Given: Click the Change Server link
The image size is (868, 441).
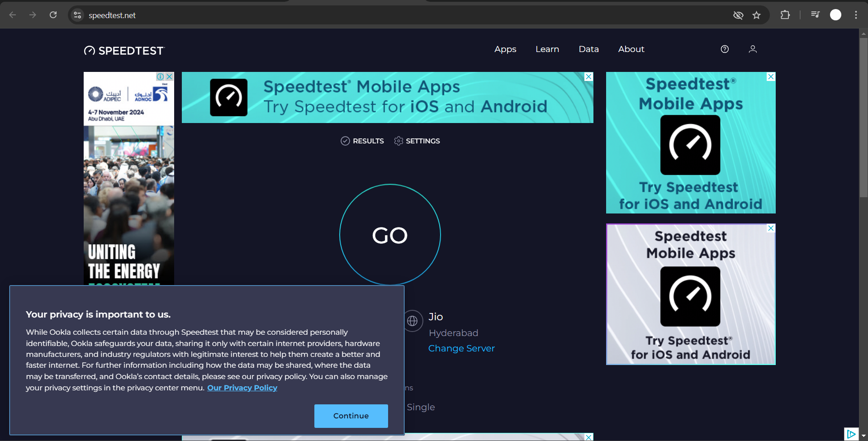Looking at the screenshot, I should click(461, 348).
